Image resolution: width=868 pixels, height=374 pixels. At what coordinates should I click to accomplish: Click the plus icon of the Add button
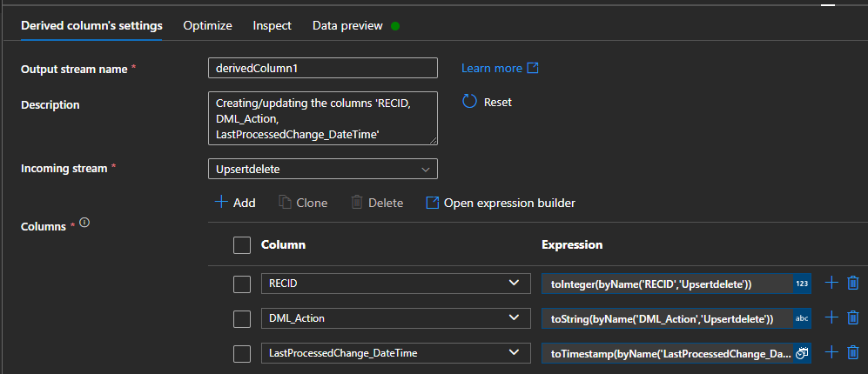pyautogui.click(x=221, y=203)
